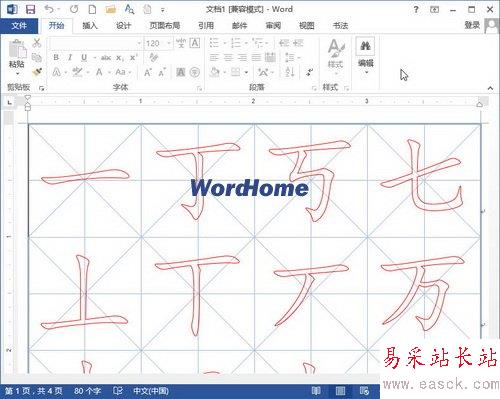Open Find via the binoculars Editing icon
Image resolution: width=500 pixels, height=399 pixels.
tap(366, 47)
